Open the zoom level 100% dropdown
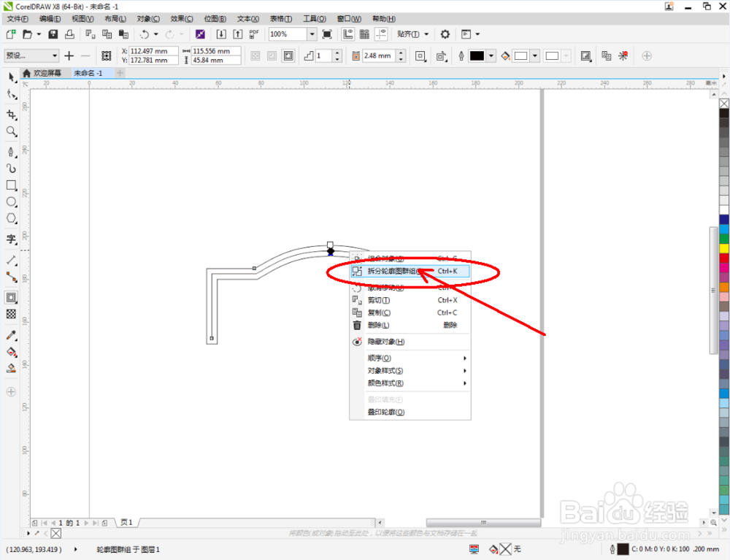730x560 pixels. (312, 34)
